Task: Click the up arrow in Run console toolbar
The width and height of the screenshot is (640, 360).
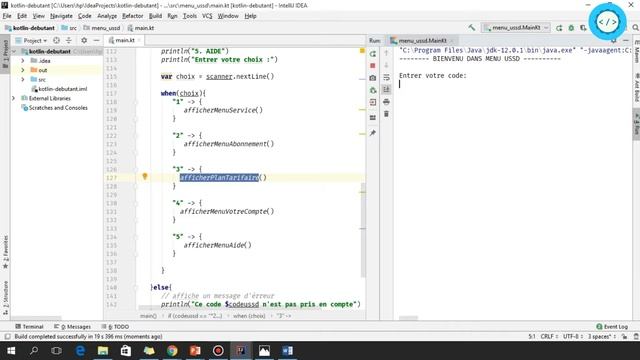Action: 386,53
